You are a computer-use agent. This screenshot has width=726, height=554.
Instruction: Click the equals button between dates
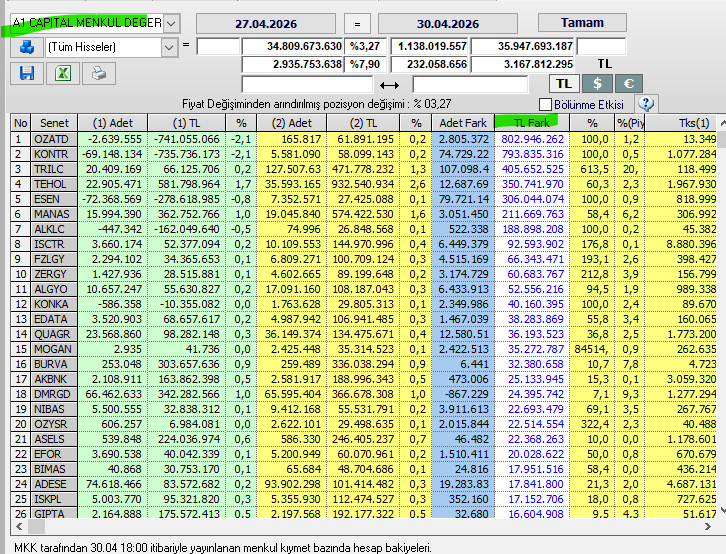coord(357,24)
